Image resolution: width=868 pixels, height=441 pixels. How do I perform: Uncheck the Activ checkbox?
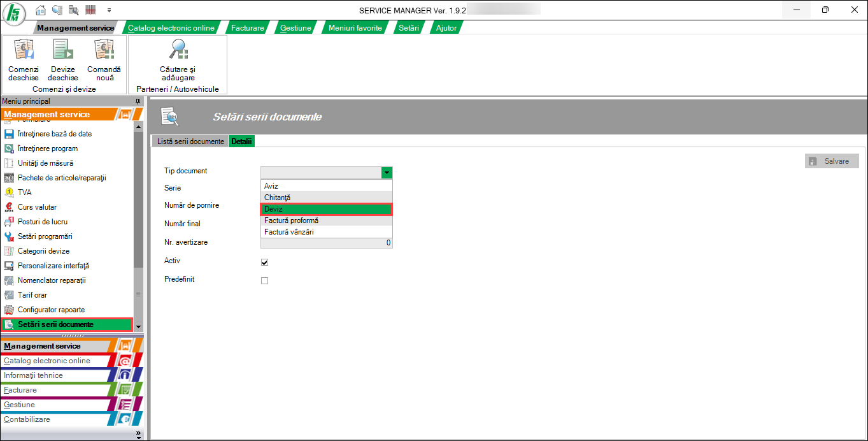pos(265,262)
